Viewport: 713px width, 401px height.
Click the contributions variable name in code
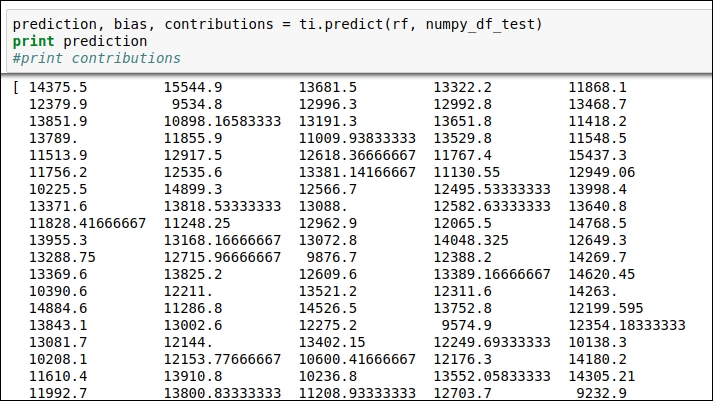click(219, 24)
